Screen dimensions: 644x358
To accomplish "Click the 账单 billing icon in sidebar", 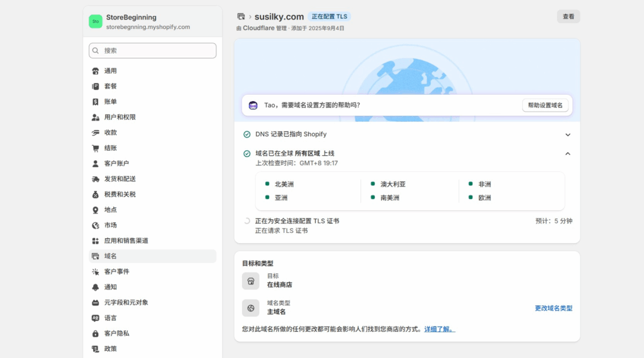I will tap(96, 102).
